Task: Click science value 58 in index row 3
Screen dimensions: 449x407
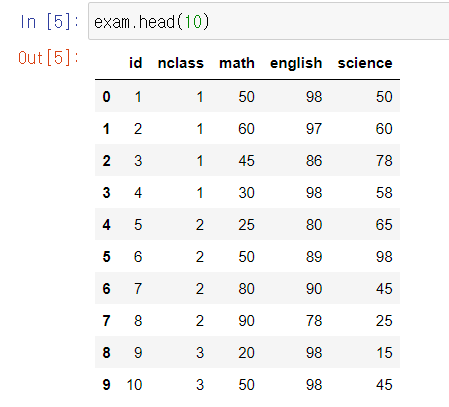Action: pyautogui.click(x=384, y=193)
